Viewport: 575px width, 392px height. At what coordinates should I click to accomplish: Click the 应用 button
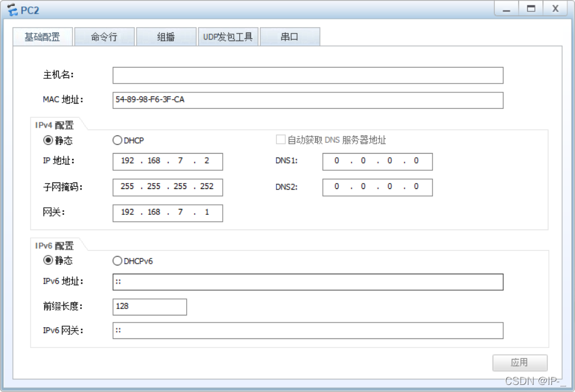pos(520,363)
